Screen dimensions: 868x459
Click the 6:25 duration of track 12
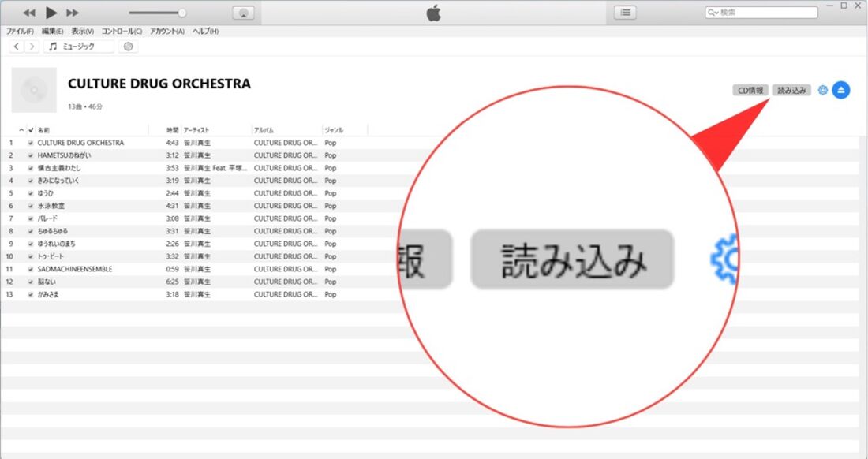coord(173,282)
